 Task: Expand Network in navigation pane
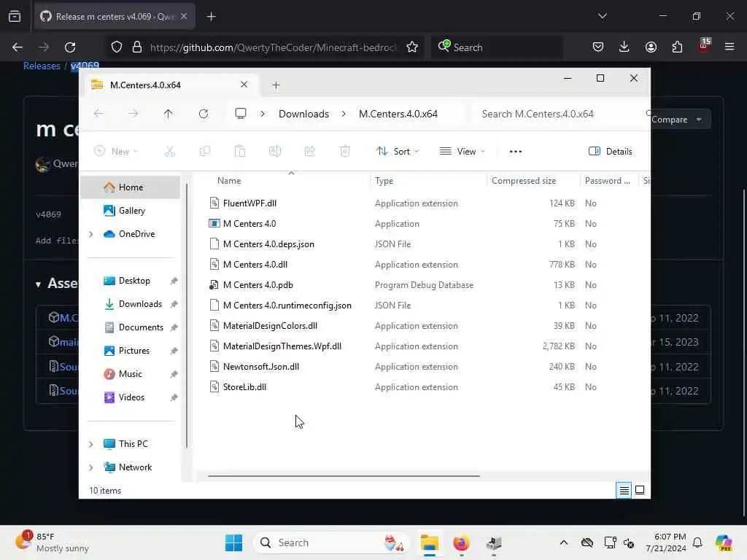point(91,467)
